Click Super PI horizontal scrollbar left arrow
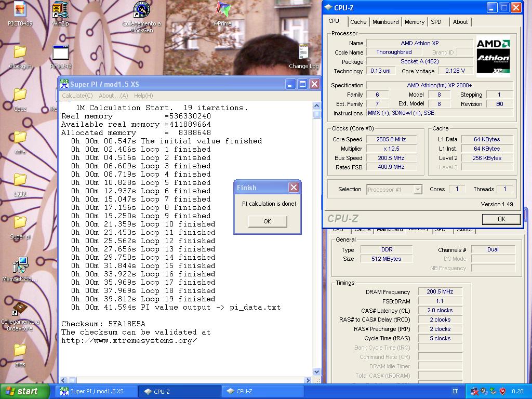This screenshot has width=532, height=399. tap(64, 380)
